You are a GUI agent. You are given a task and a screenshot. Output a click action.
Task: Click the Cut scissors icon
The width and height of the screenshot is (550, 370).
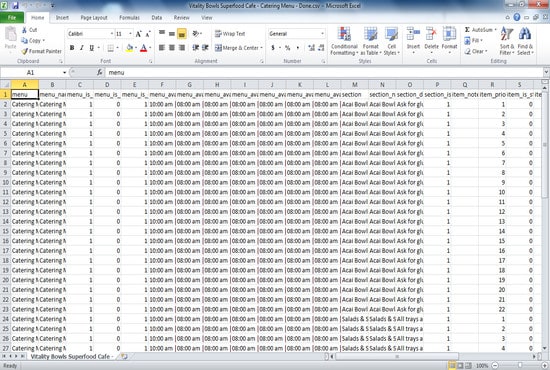[25, 30]
